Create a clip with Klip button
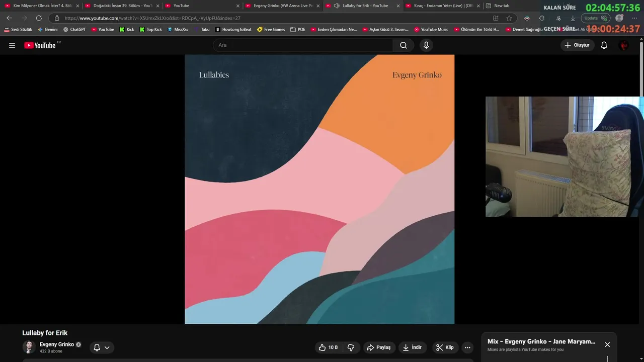Viewport: 644px width, 362px height. tap(445, 347)
